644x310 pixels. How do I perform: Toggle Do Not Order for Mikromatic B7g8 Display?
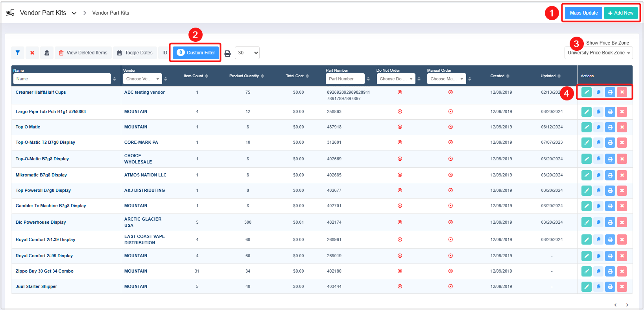pyautogui.click(x=400, y=175)
